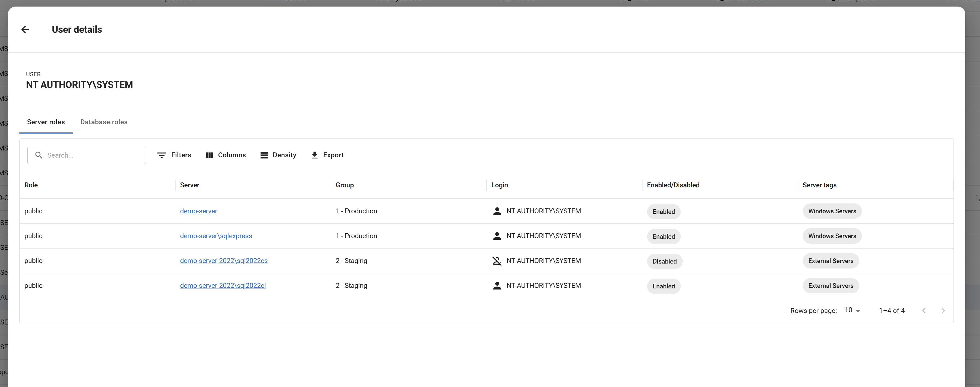Viewport: 980px width, 387px height.
Task: Open demo-server-2022\sql2022ci link
Action: pos(223,286)
